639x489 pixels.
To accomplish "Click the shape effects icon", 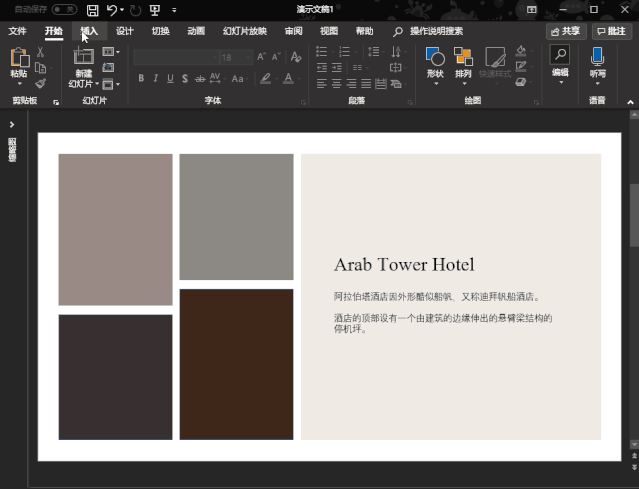I will [521, 82].
